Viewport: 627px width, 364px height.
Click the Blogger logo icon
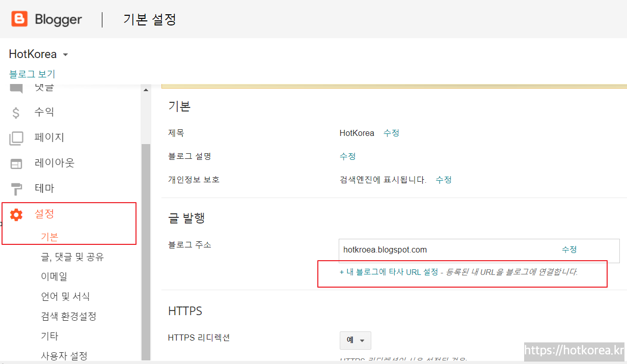(x=20, y=19)
